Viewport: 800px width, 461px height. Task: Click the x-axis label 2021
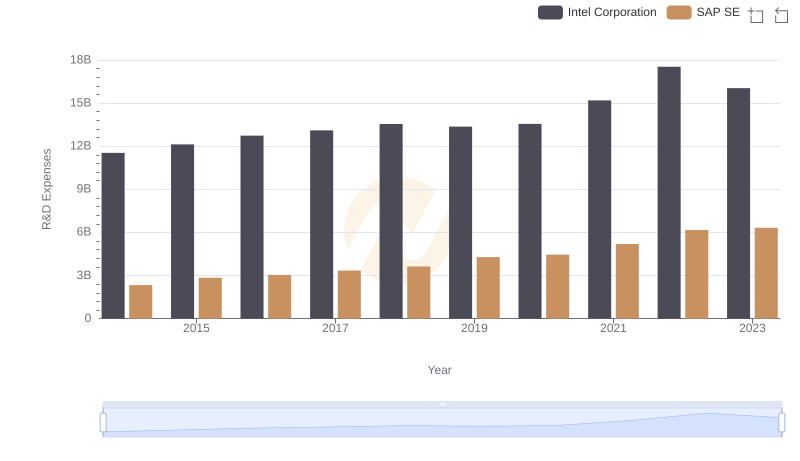click(x=613, y=328)
